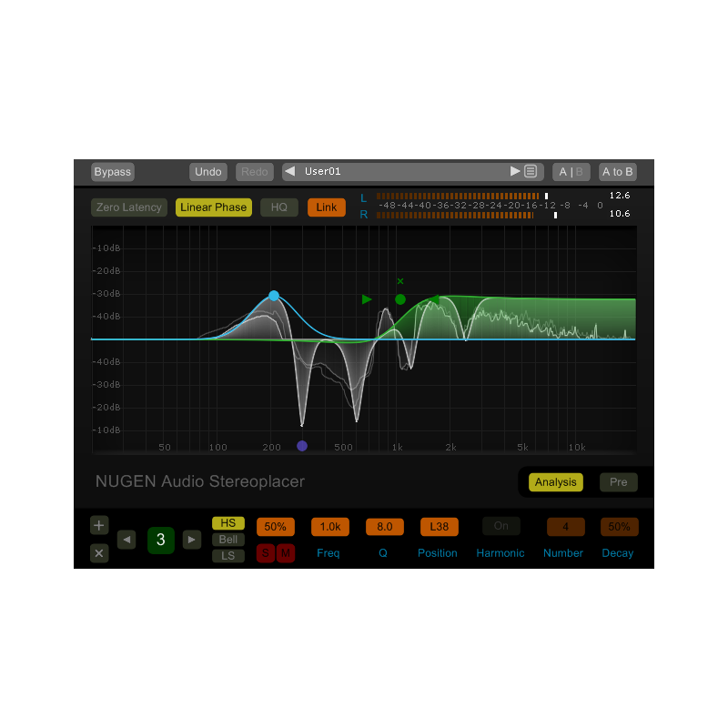
Task: Switch filter type to LS
Action: [227, 556]
